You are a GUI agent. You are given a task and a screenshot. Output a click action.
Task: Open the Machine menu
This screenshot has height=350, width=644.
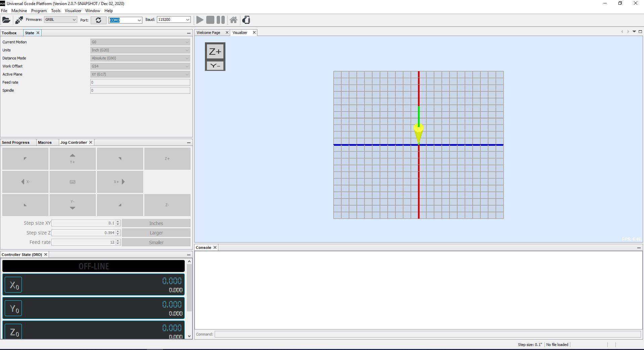[19, 11]
